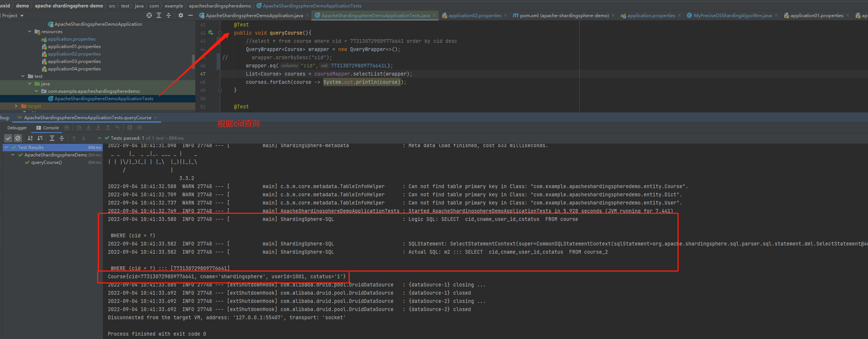Expand all test results
This screenshot has height=339, width=868.
click(x=52, y=138)
